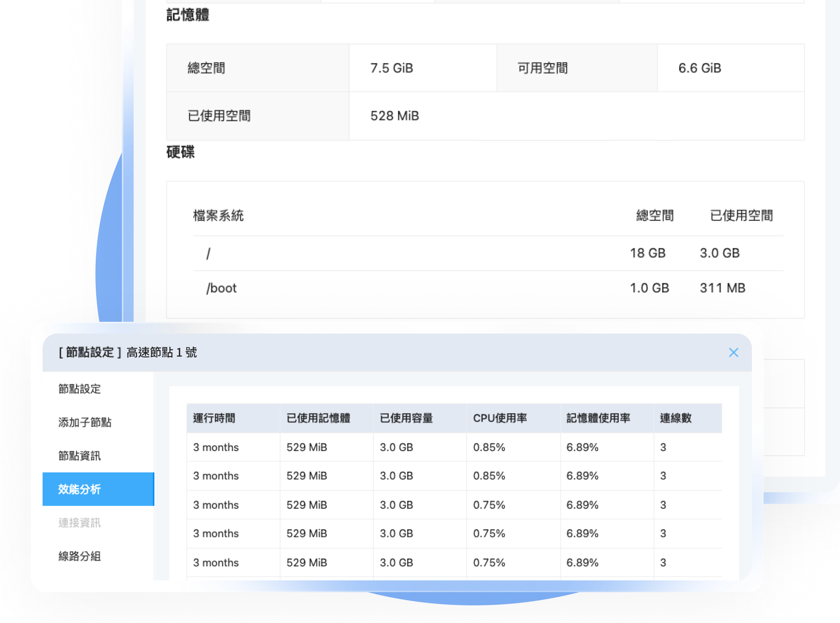Select the 添加子節點 sidebar item
The width and height of the screenshot is (840, 623).
coord(85,422)
